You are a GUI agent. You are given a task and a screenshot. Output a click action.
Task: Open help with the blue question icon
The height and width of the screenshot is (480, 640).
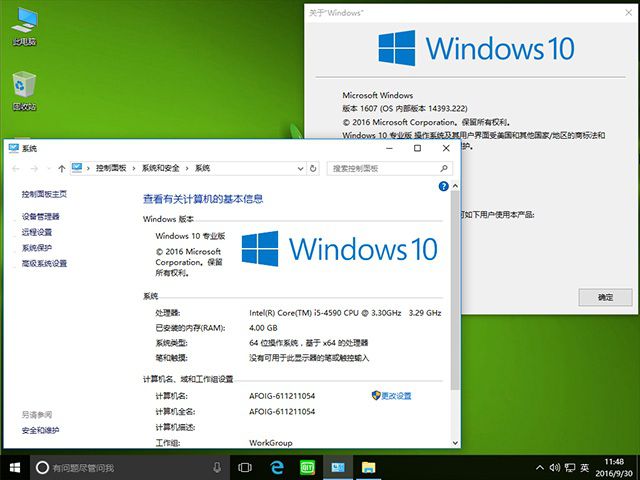pos(444,187)
